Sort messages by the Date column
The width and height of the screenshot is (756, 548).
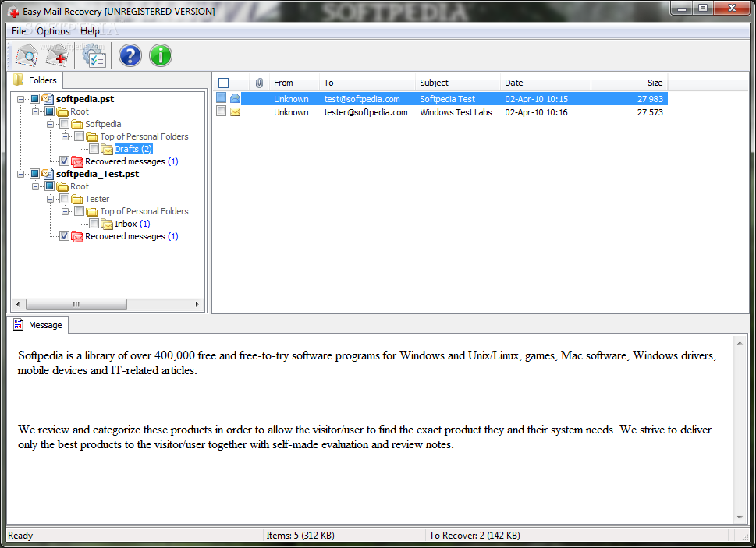point(545,83)
